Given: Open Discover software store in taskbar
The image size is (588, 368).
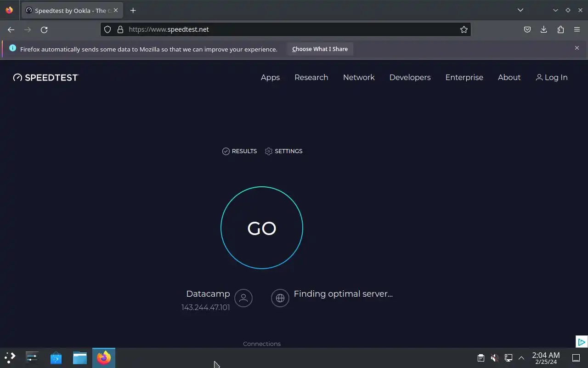Looking at the screenshot, I should point(56,357).
